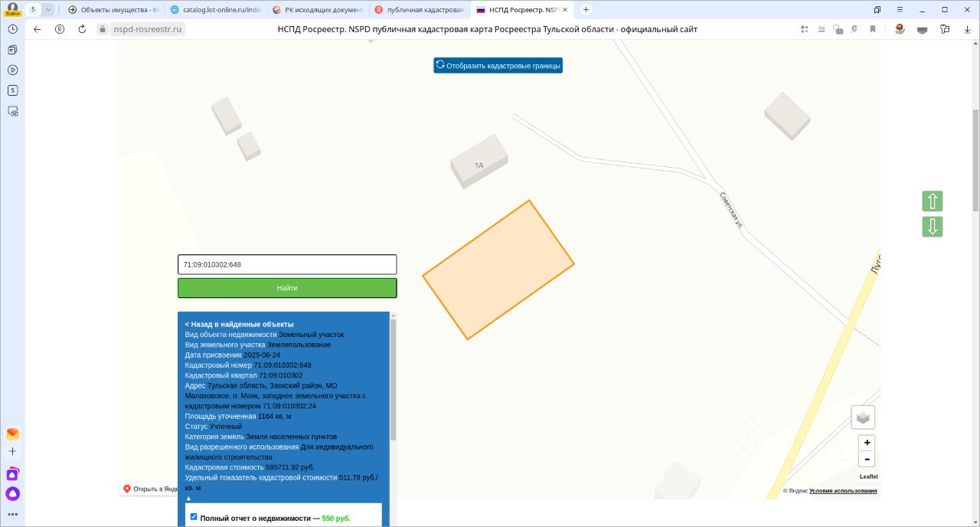The height and width of the screenshot is (527, 980).
Task: Open a new browser tab
Action: pos(586,9)
